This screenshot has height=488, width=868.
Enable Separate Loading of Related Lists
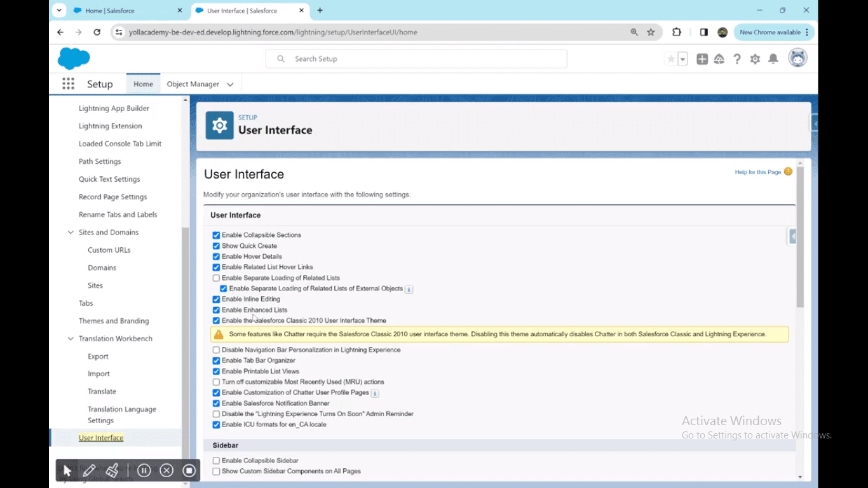pos(216,278)
